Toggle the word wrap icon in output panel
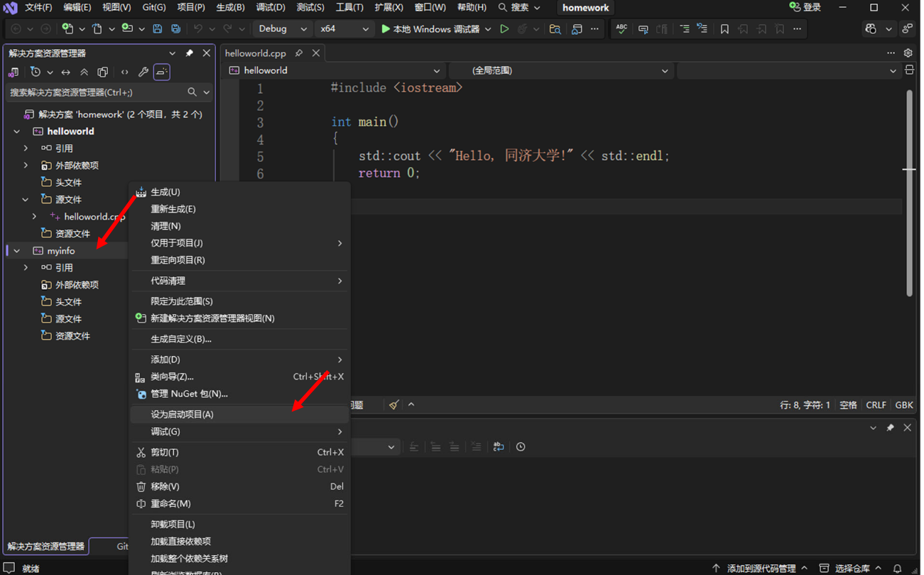This screenshot has height=575, width=924. tap(499, 447)
